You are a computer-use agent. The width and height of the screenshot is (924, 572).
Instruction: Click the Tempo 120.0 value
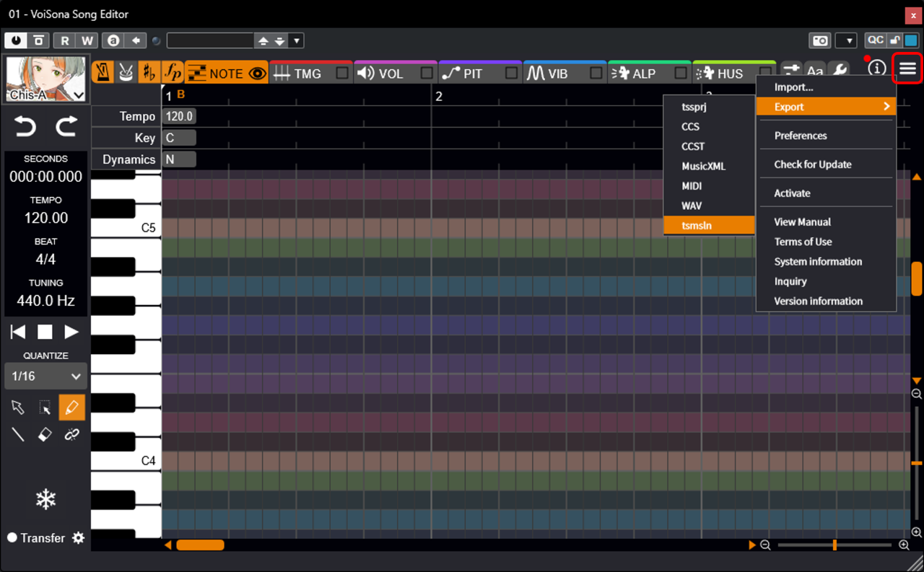[x=178, y=116]
